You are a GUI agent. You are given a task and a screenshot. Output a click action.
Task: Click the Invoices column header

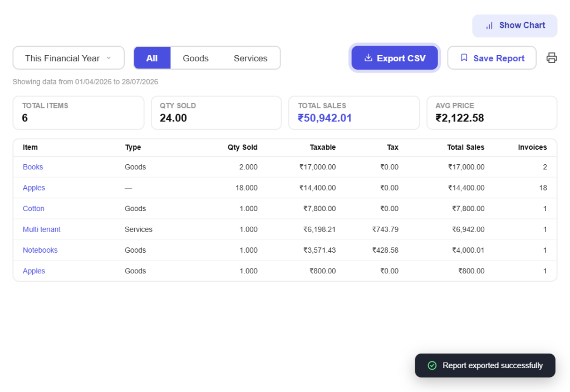tap(532, 147)
